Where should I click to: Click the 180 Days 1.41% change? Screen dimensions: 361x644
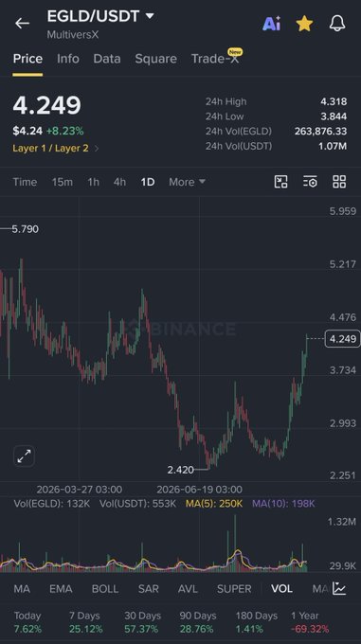[x=256, y=622]
